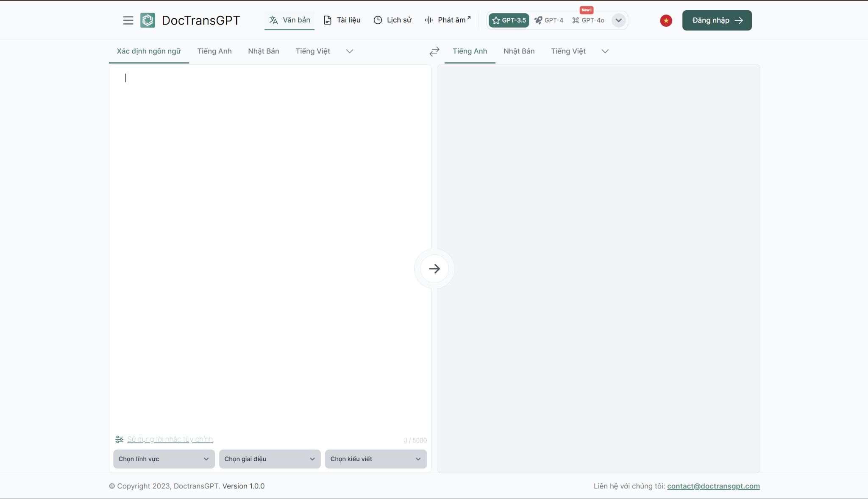
Task: Open Chọn giai điệu dropdown
Action: coord(270,459)
